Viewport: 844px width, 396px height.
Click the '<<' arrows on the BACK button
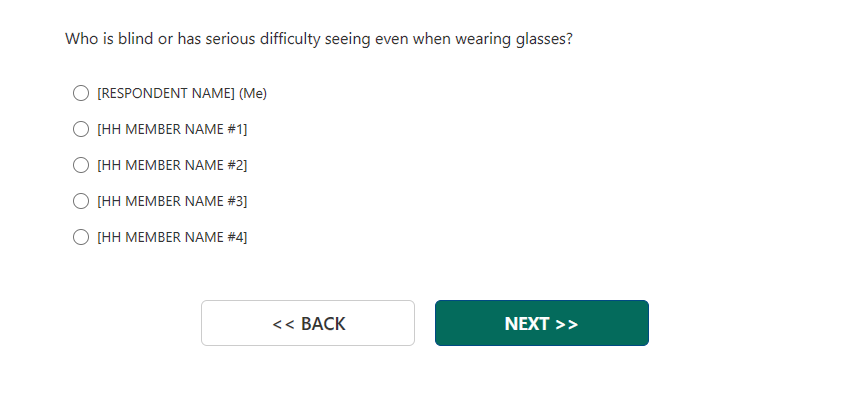(284, 324)
